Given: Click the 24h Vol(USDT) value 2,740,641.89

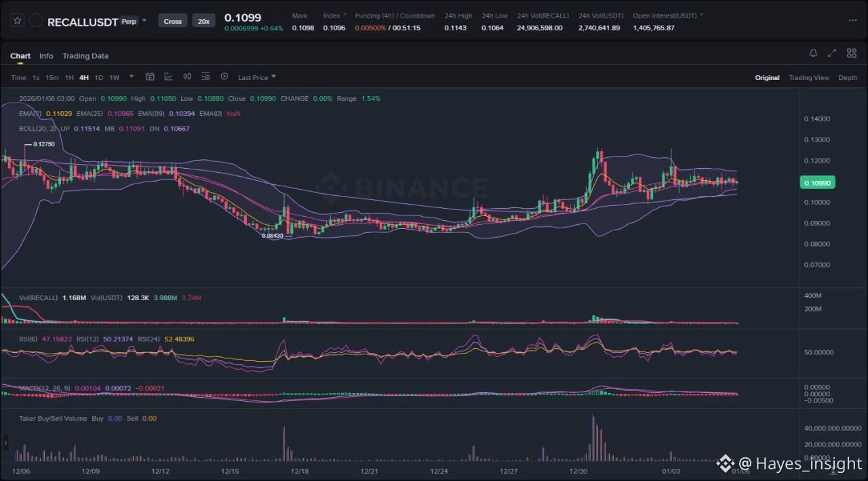Looking at the screenshot, I should [599, 28].
